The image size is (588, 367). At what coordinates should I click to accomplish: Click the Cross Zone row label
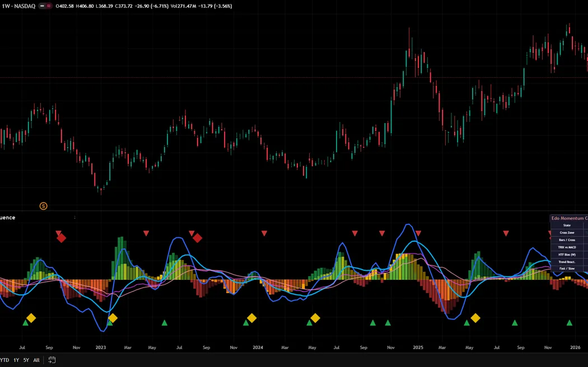tap(567, 233)
